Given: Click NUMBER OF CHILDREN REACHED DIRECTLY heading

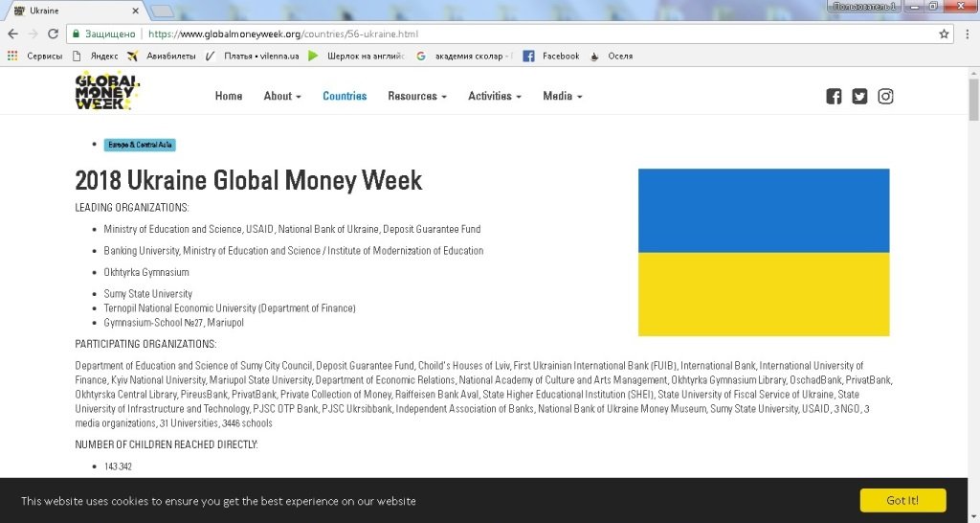Looking at the screenshot, I should 167,444.
